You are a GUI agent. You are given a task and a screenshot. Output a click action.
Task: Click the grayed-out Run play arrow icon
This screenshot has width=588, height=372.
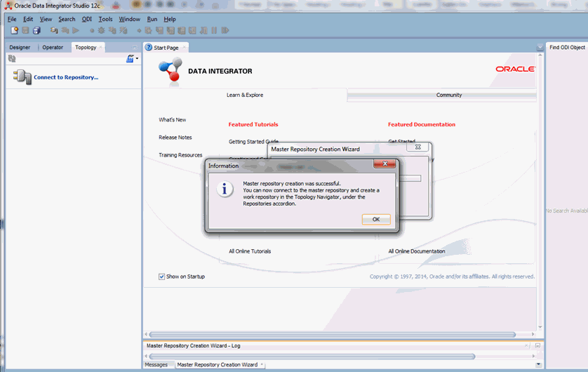pyautogui.click(x=76, y=30)
